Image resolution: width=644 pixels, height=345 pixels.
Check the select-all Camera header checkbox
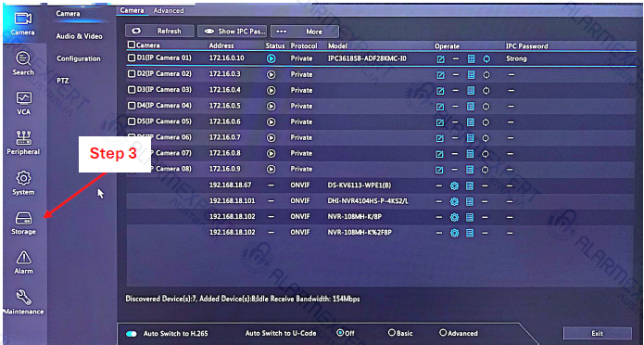tap(132, 45)
